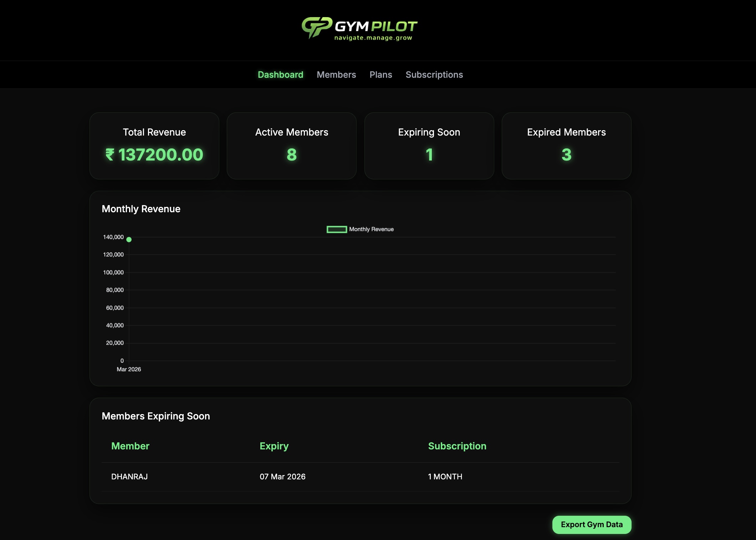Click the Subscription column header
Image resolution: width=756 pixels, height=540 pixels.
click(x=457, y=446)
